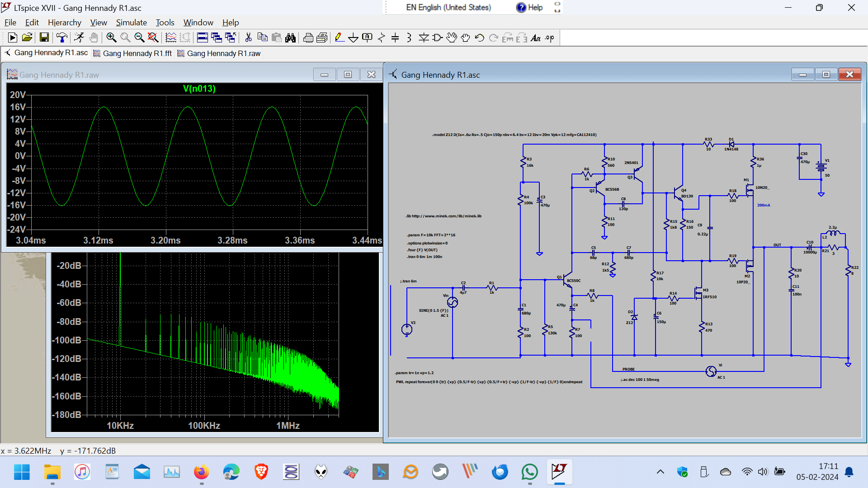Select the Move hand tool

[x=452, y=38]
